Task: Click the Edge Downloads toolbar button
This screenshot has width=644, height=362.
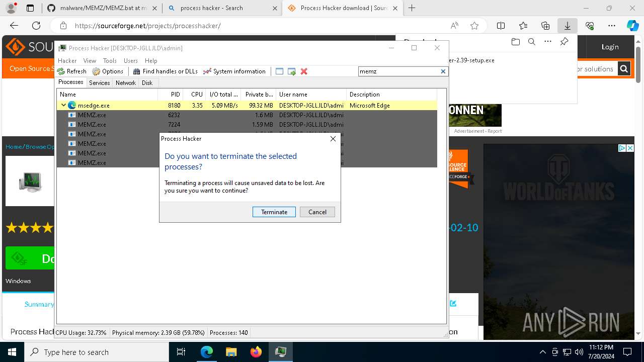Action: pos(567,26)
